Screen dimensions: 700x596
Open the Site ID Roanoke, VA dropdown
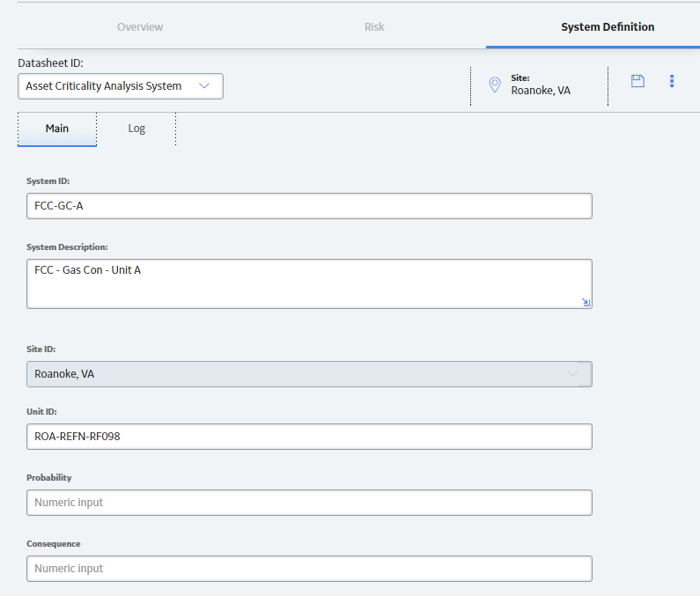pyautogui.click(x=309, y=374)
